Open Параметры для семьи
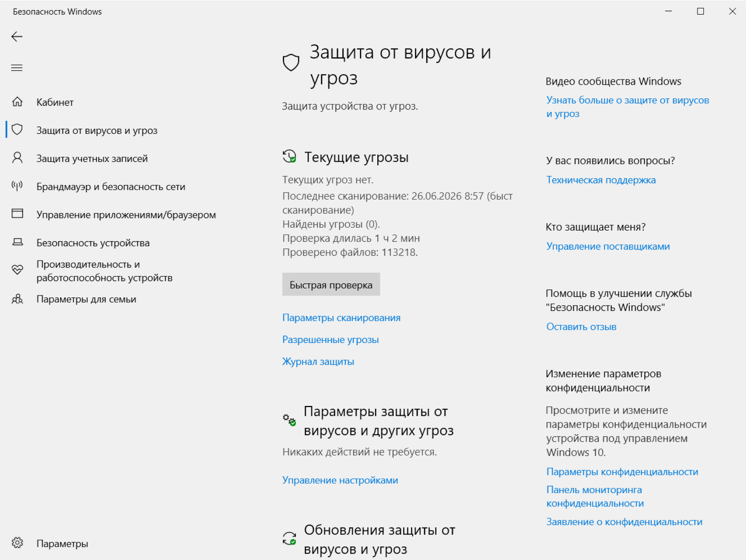The image size is (746, 560). (x=86, y=299)
